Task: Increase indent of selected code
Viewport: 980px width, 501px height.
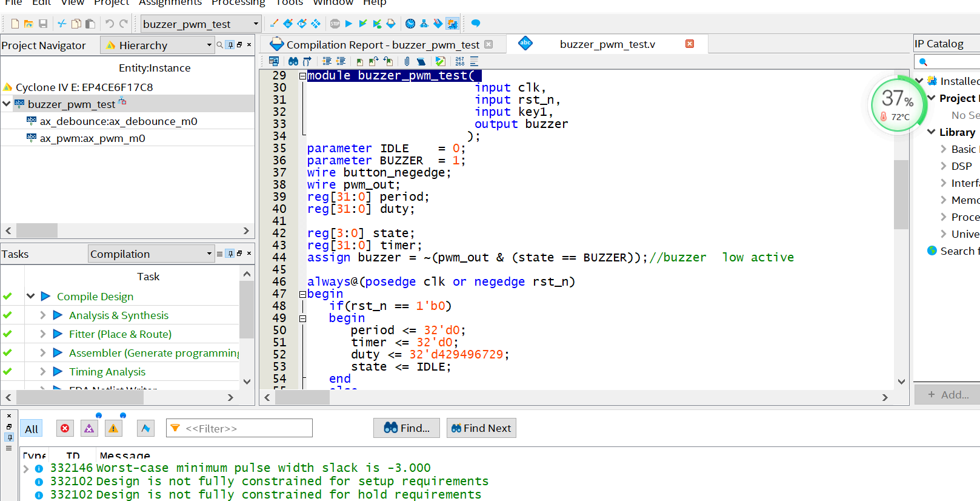Action: click(327, 61)
